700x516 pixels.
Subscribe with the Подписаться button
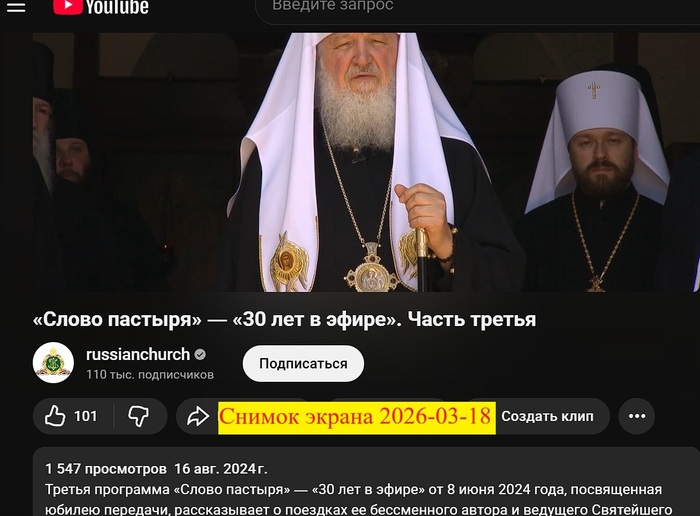303,363
